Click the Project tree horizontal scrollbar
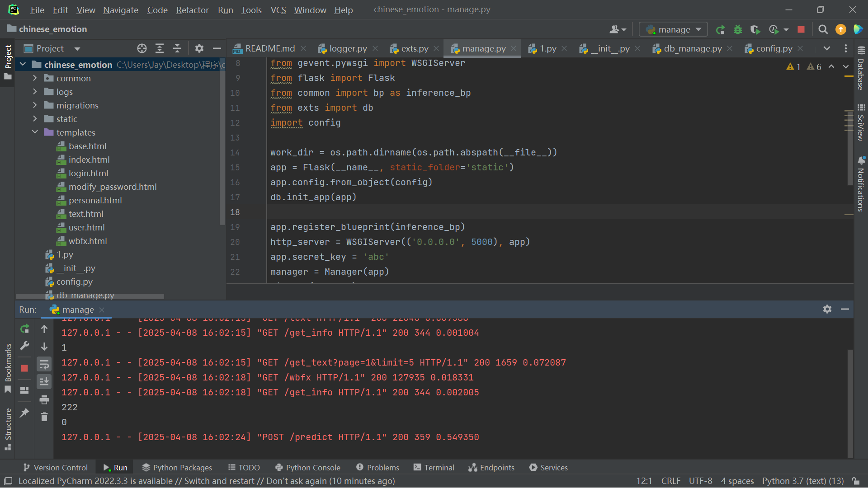 click(x=90, y=296)
